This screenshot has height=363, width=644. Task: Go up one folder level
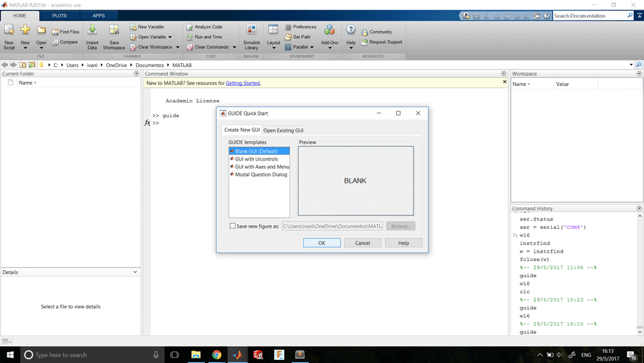[23, 65]
